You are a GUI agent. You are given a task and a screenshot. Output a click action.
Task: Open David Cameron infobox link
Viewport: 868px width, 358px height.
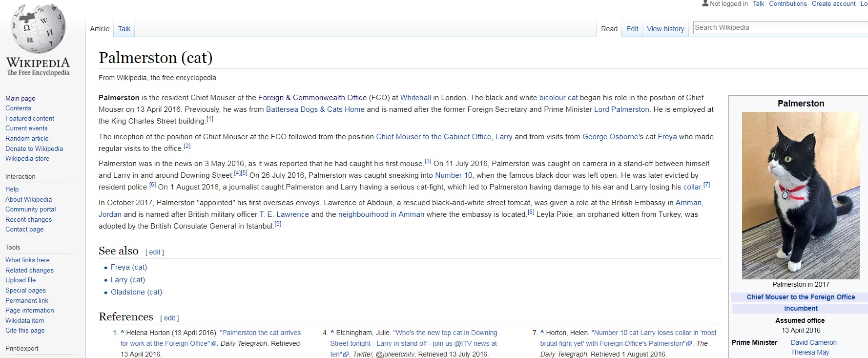(813, 342)
